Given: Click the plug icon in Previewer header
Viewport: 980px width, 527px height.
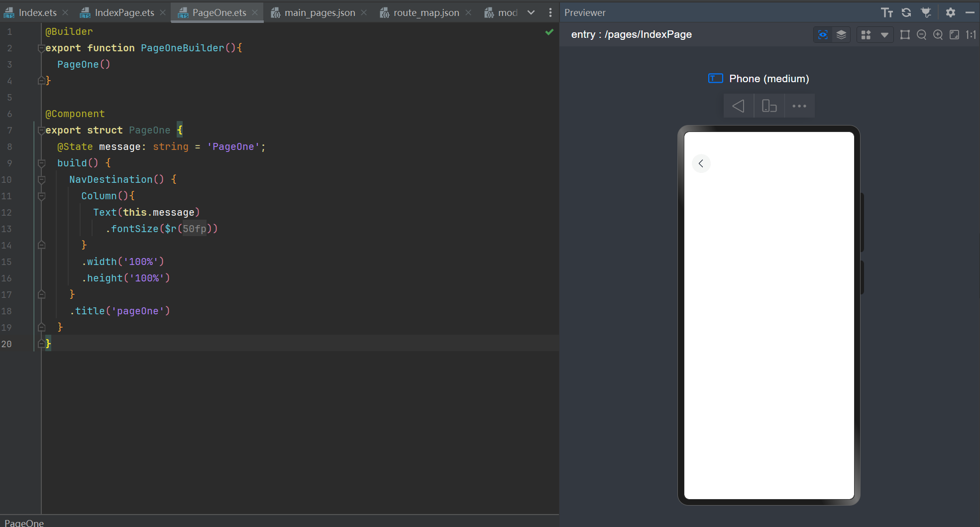Looking at the screenshot, I should (926, 12).
